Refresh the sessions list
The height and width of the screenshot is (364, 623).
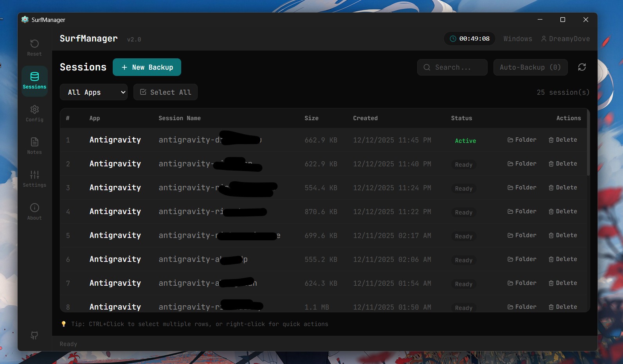582,67
